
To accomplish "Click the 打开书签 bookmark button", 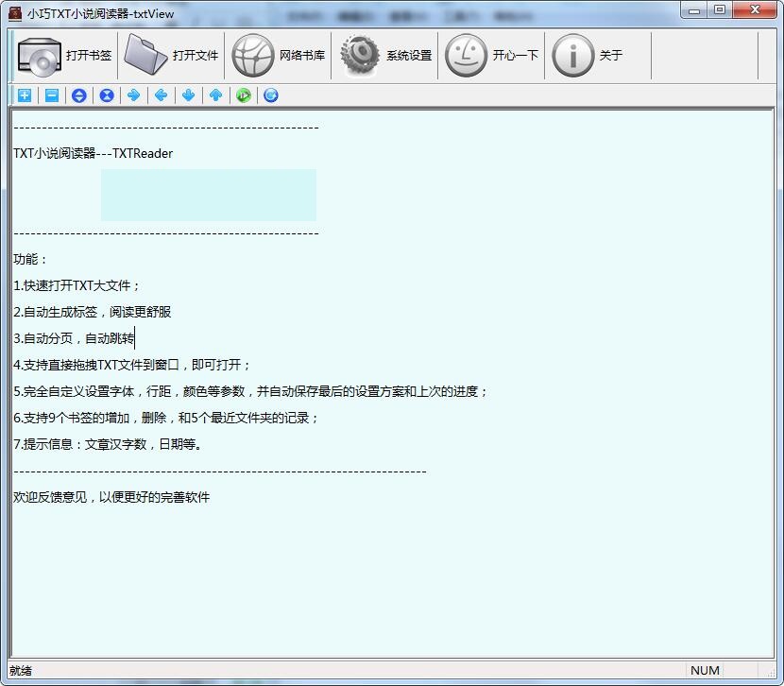I will click(65, 56).
